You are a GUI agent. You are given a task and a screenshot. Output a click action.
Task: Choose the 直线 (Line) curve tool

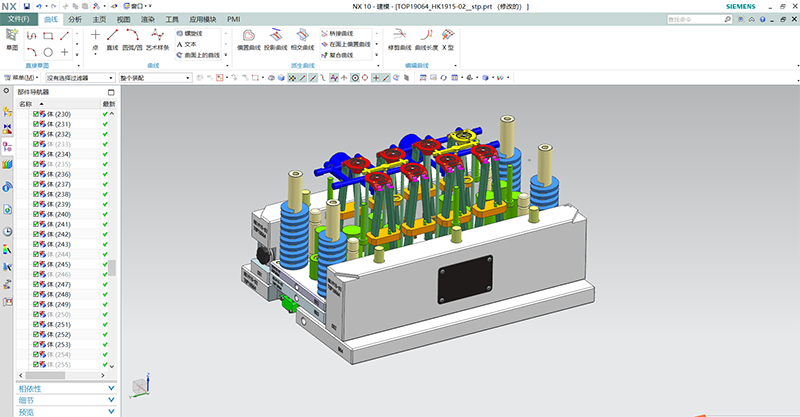(x=112, y=40)
